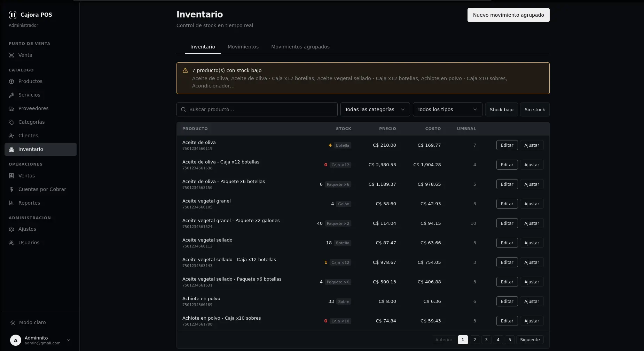Toggle the Stock bajo filter
644x351 pixels.
pyautogui.click(x=501, y=109)
